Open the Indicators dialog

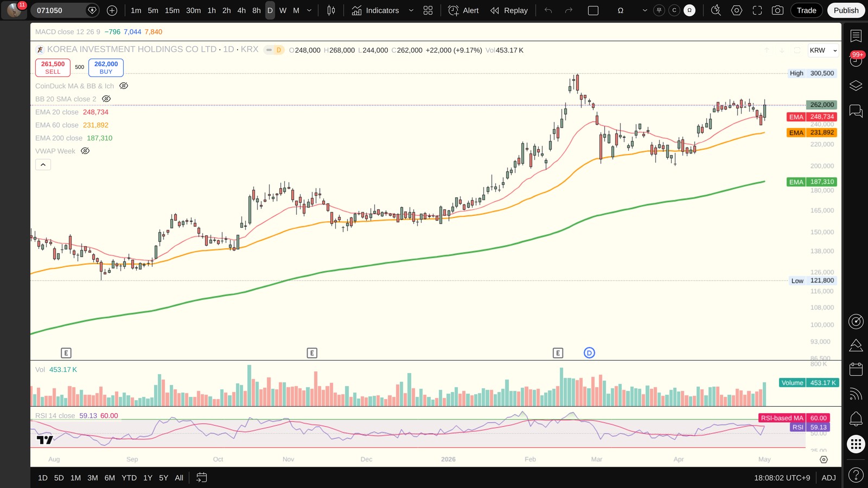coord(375,10)
